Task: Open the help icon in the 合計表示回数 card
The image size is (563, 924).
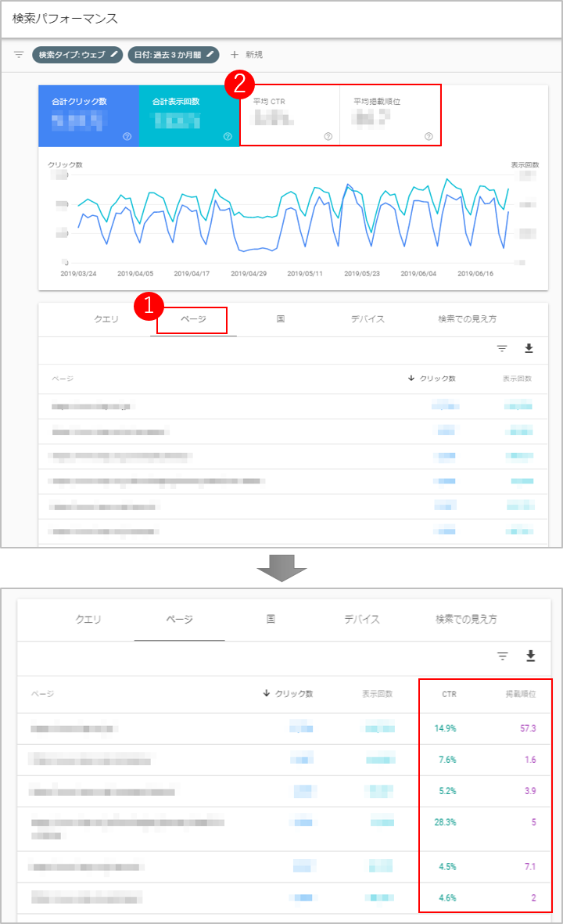Action: pos(228,137)
